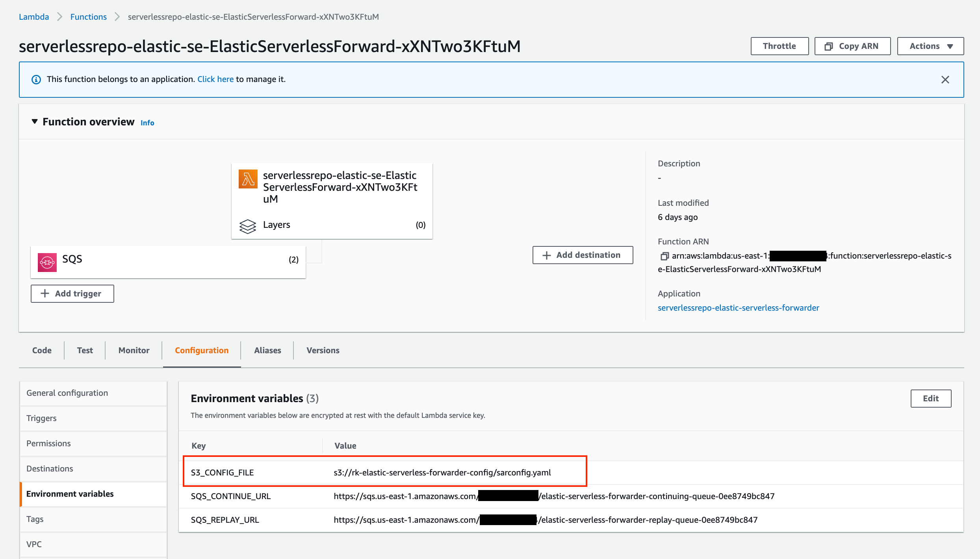Click the replay-queue URL value
Viewport: 980px width, 559px height.
[x=546, y=520]
